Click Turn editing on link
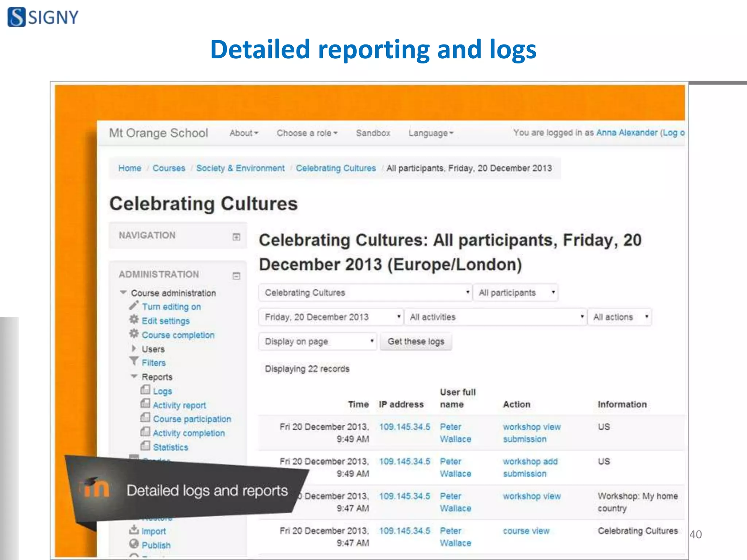The width and height of the screenshot is (747, 560). pos(171,307)
